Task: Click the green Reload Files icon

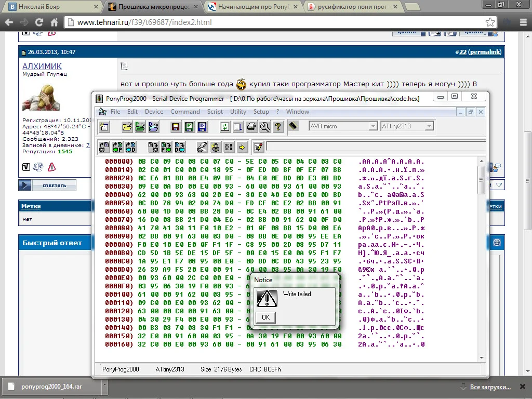Action: [x=224, y=127]
